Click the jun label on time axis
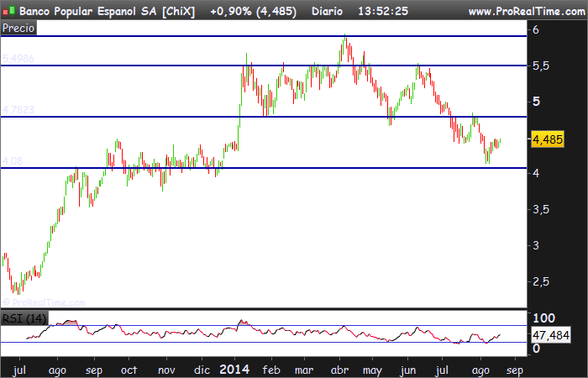588x378 pixels. [x=407, y=370]
